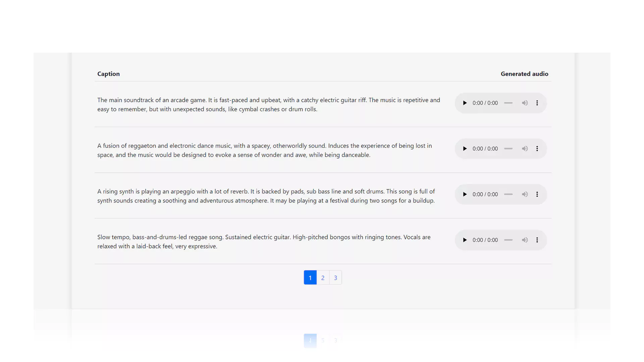The height and width of the screenshot is (362, 644).
Task: Go to page 2 of samples
Action: tap(323, 278)
